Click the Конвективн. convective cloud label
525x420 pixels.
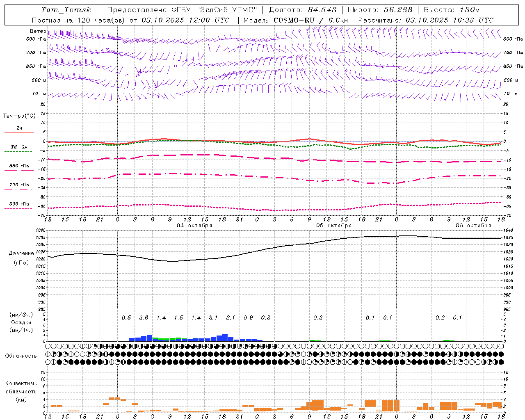21,383
